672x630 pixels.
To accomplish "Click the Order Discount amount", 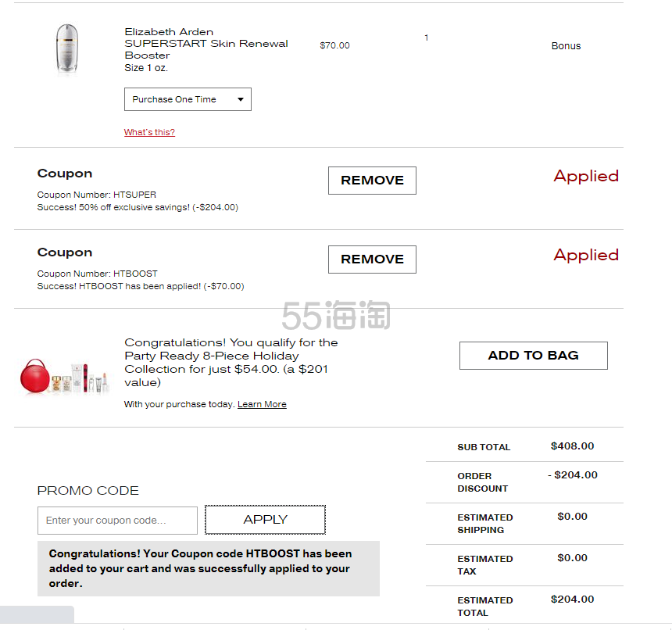I will click(x=573, y=475).
